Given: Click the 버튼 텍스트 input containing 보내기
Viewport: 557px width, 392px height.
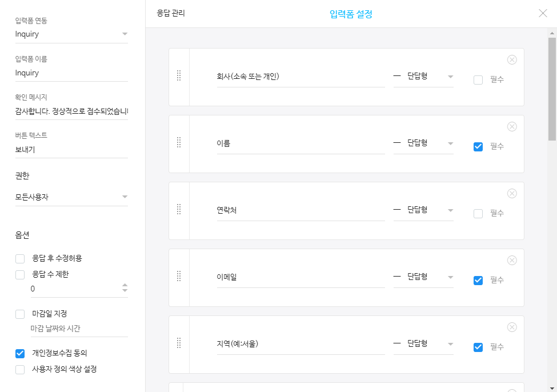Looking at the screenshot, I should click(71, 150).
